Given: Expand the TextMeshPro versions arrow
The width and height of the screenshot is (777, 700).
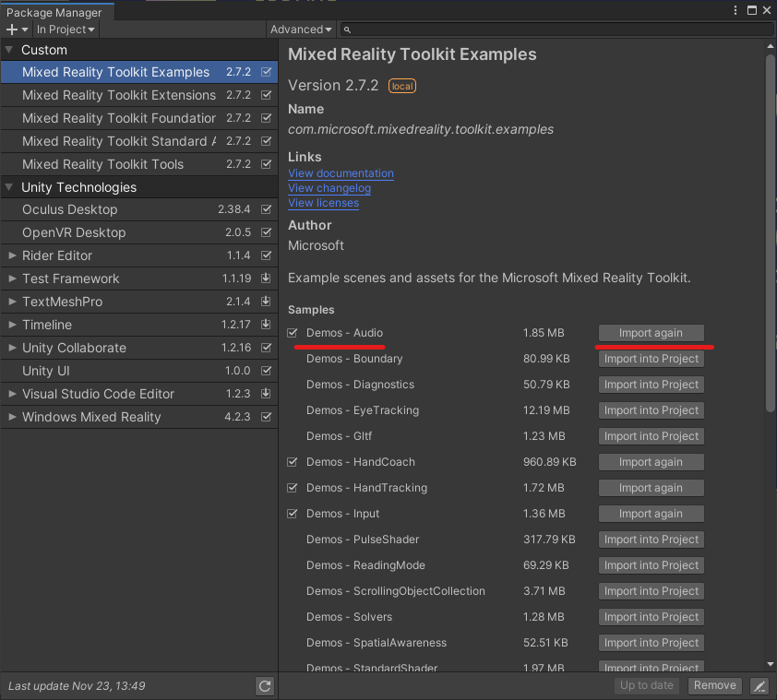Looking at the screenshot, I should (12, 302).
